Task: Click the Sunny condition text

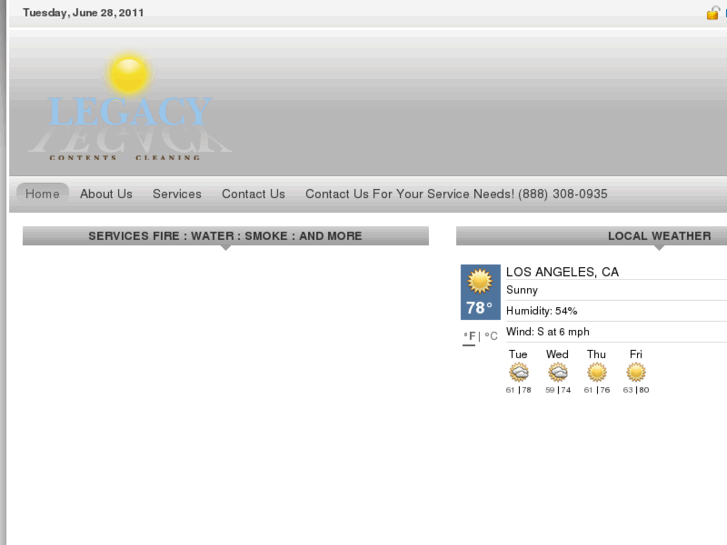Action: pos(522,290)
